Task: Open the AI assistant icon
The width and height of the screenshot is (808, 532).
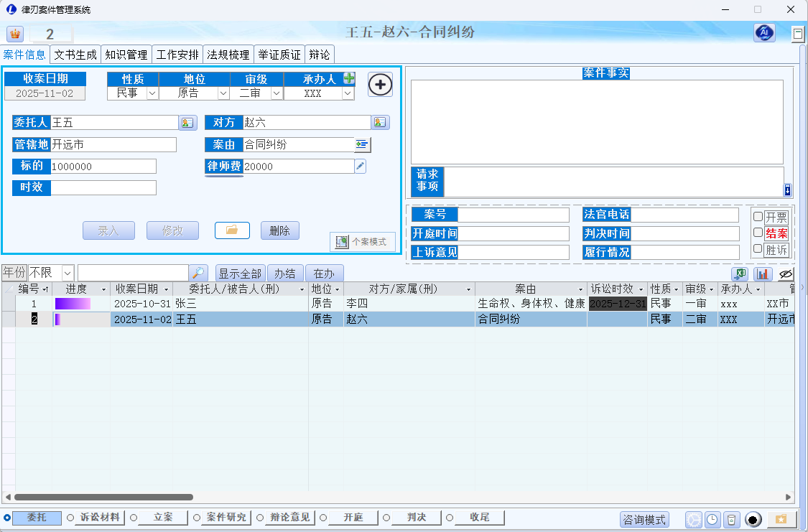Action: click(764, 33)
